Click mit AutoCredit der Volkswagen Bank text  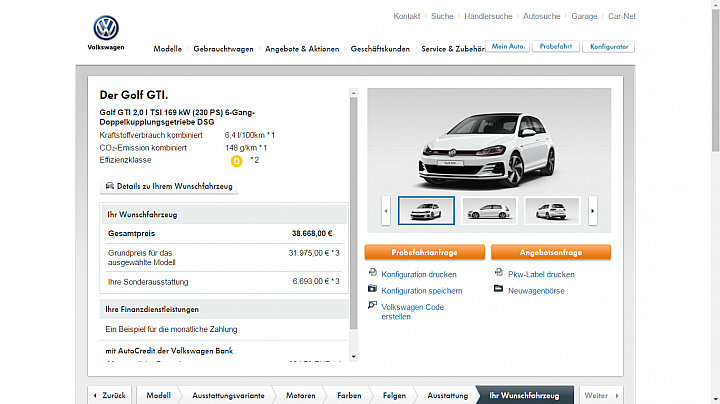tap(169, 351)
